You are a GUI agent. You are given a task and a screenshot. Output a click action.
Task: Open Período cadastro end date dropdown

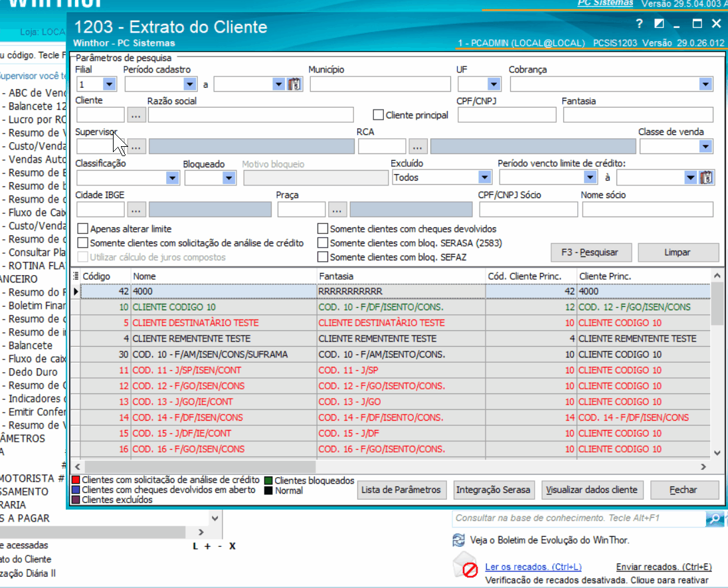[x=278, y=84]
